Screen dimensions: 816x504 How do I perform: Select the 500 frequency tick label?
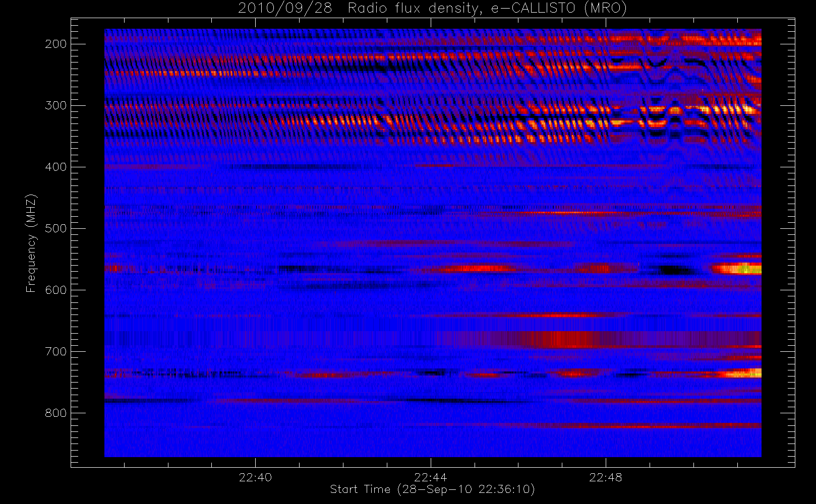56,228
